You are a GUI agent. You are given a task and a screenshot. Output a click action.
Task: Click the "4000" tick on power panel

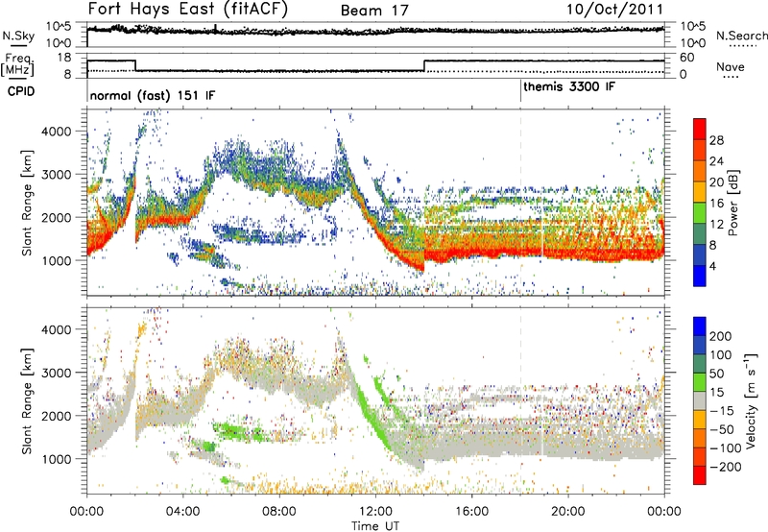[56, 132]
